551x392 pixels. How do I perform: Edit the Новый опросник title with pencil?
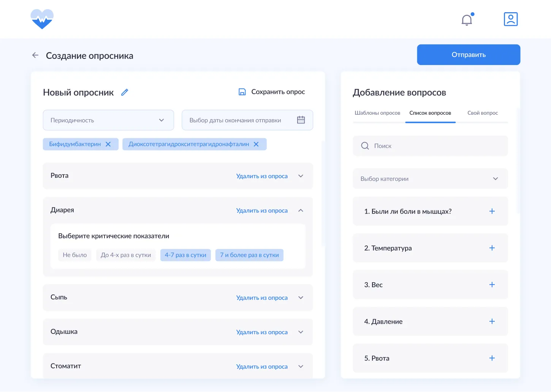(x=125, y=92)
